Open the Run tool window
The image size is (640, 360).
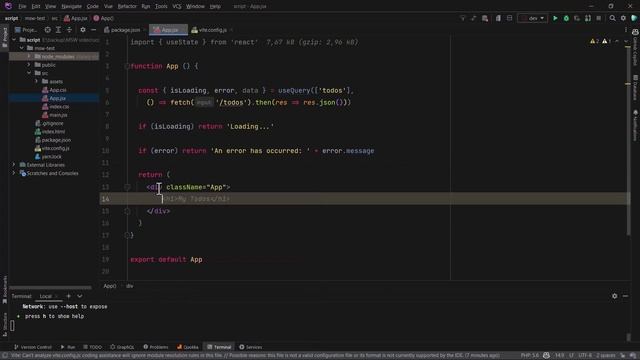point(68,347)
